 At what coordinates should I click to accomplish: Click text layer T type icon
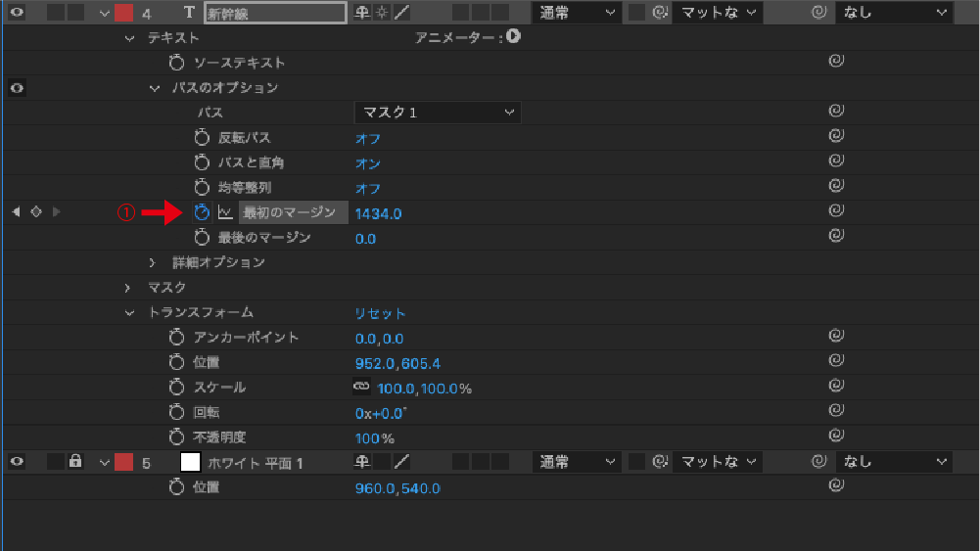pos(189,13)
